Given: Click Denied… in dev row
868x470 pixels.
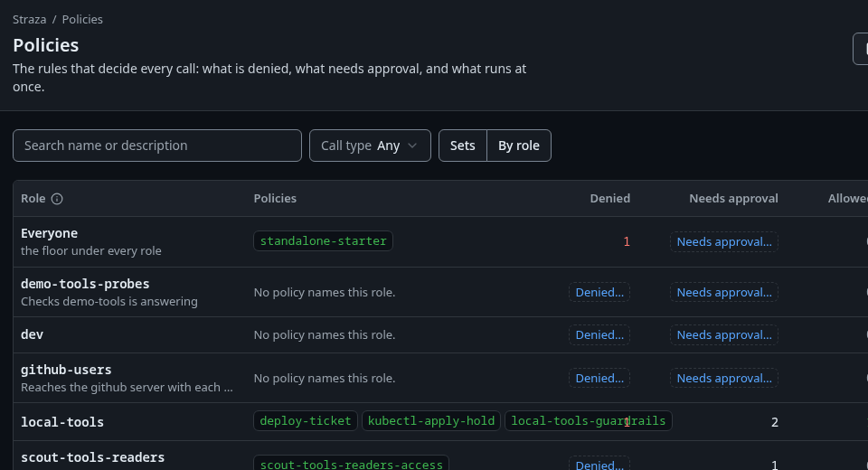Looking at the screenshot, I should pos(599,335).
